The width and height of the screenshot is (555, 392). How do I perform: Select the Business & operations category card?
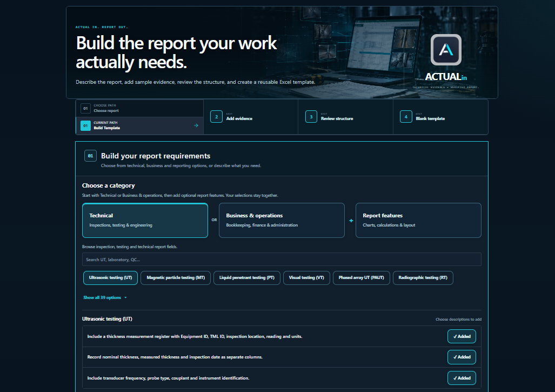coord(282,220)
